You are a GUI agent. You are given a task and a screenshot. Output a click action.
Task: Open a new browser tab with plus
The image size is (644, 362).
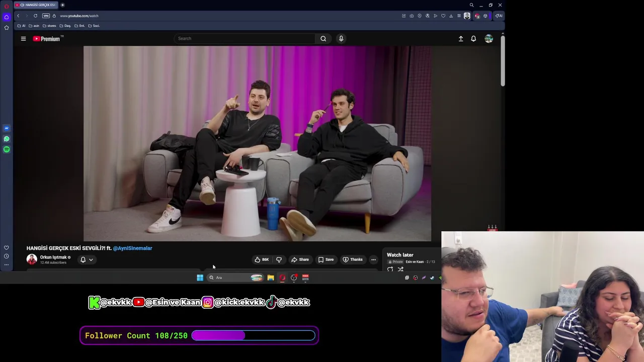(62, 5)
